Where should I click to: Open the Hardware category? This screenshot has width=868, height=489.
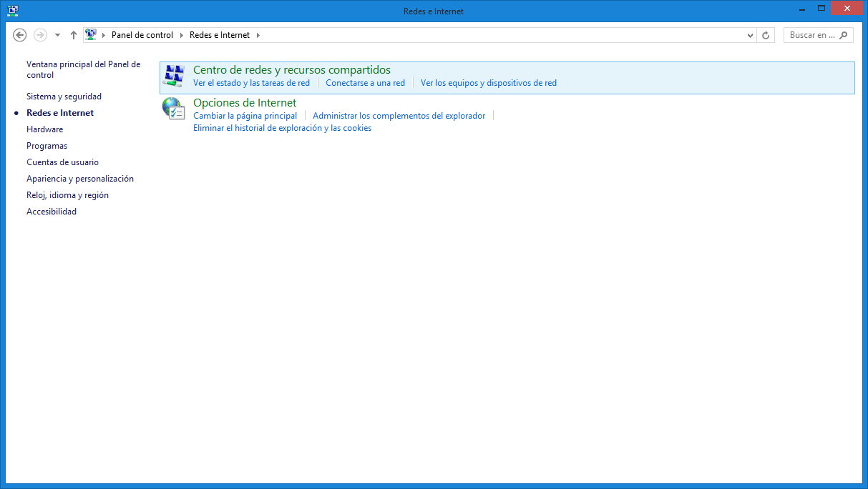click(x=45, y=129)
